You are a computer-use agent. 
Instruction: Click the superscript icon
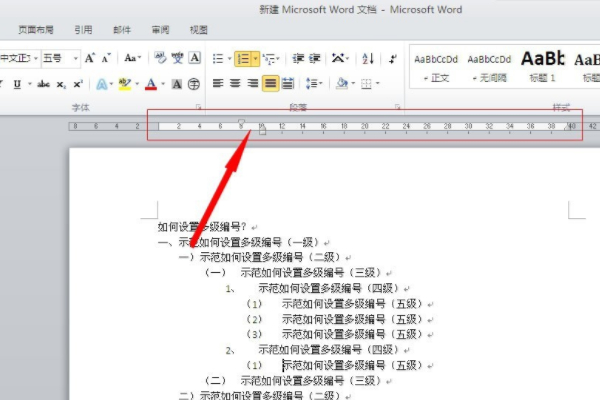coord(77,84)
